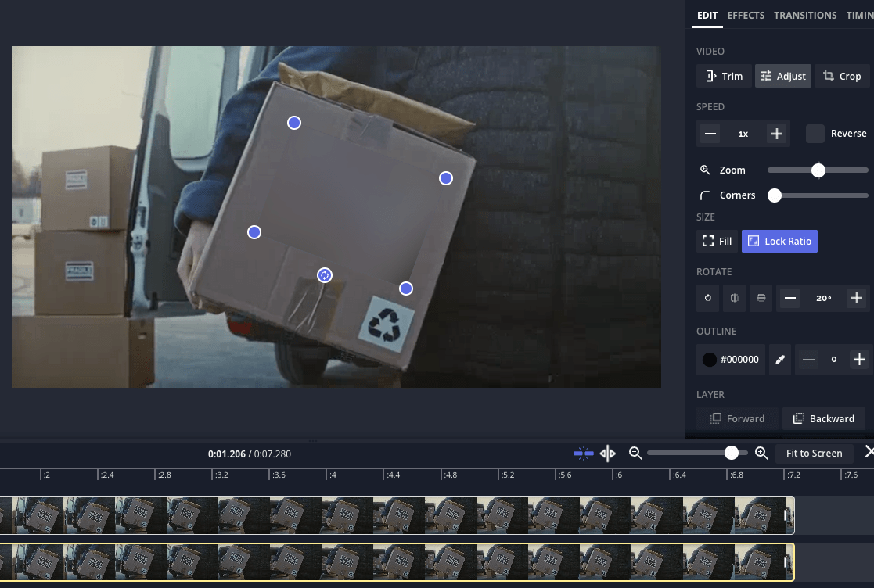Toggle timeline snapping icon
The image size is (874, 588).
pyautogui.click(x=583, y=454)
